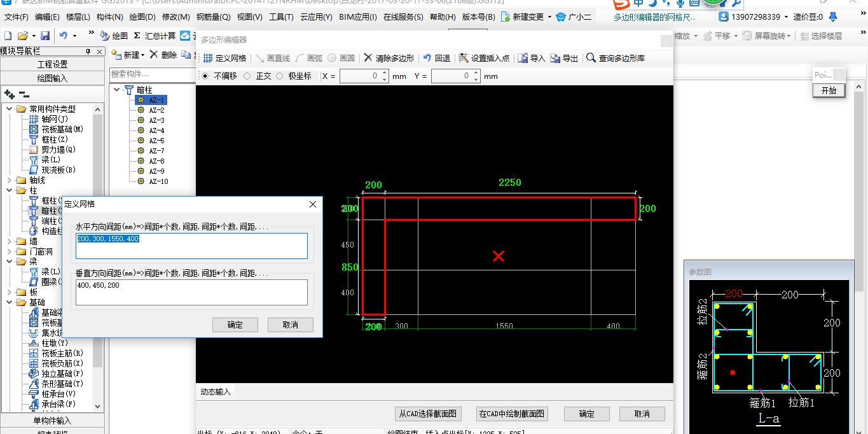Open the 视图(V) menu
868x434 pixels.
coord(249,17)
